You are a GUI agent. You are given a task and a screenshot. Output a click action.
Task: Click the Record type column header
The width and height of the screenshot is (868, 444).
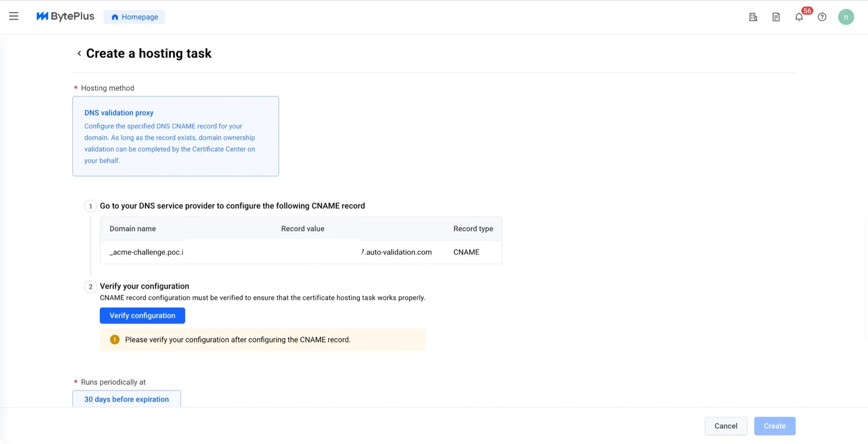click(473, 229)
